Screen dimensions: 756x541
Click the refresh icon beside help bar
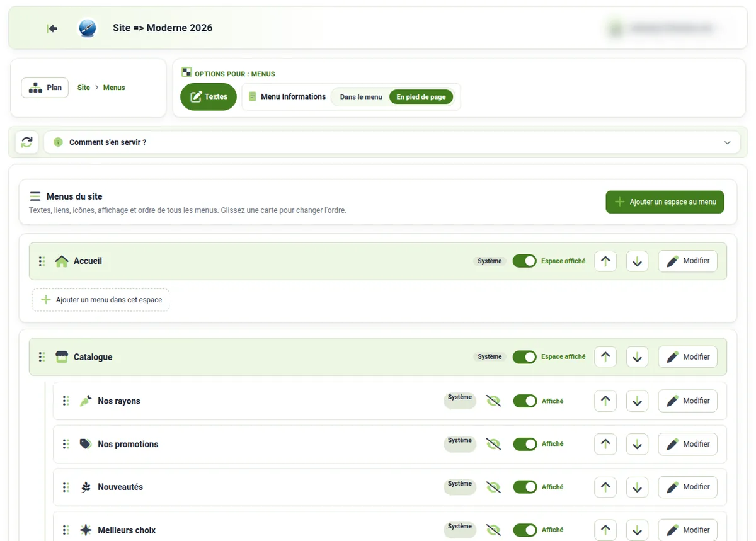tap(26, 142)
